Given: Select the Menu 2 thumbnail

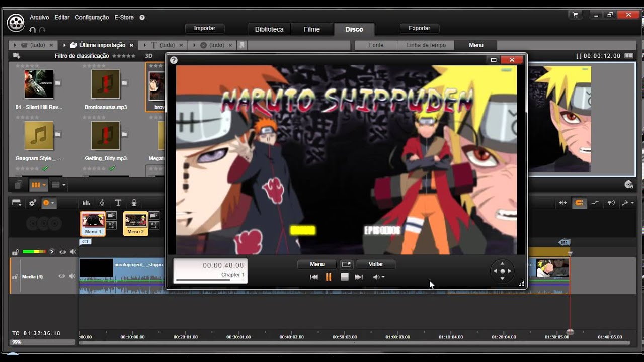Looking at the screenshot, I should [x=136, y=224].
